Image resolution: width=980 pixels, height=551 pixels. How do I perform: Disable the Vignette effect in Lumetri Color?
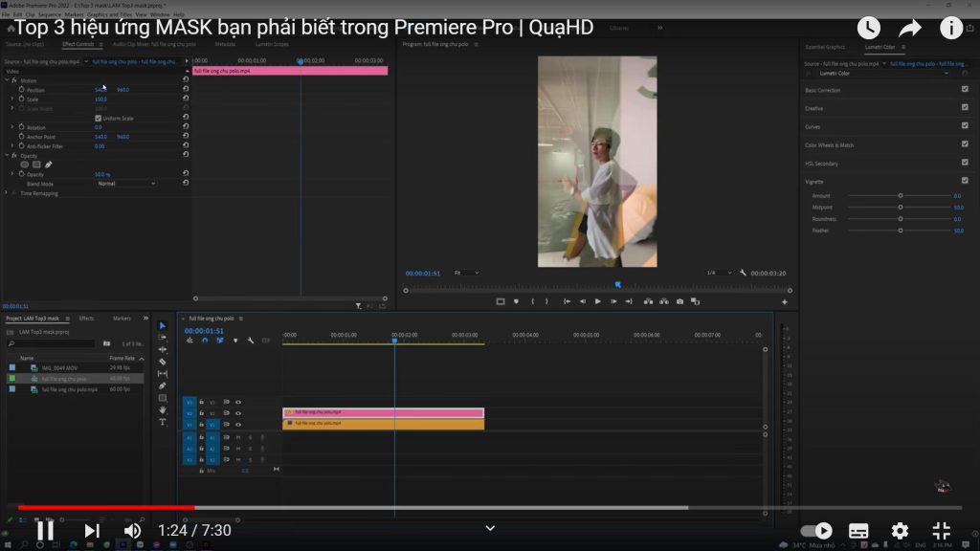tap(965, 180)
